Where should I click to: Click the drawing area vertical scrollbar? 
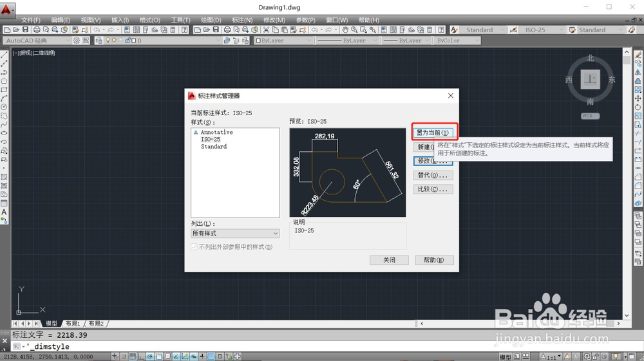627,183
